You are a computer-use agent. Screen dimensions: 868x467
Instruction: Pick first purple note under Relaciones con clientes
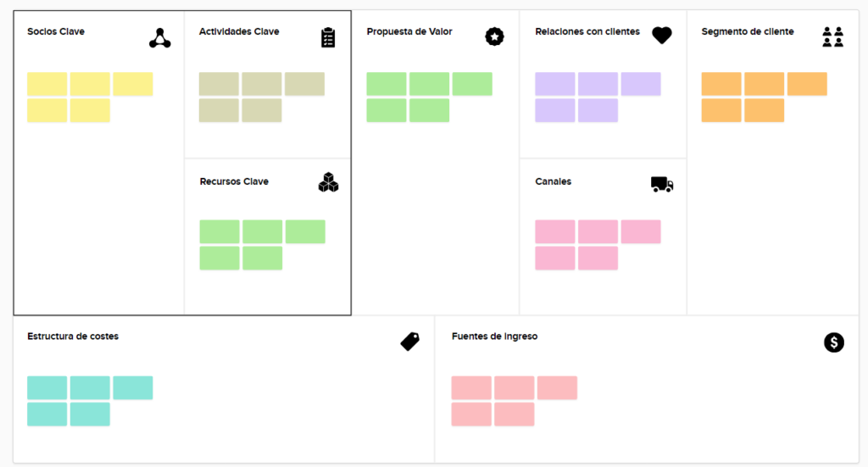pyautogui.click(x=555, y=84)
